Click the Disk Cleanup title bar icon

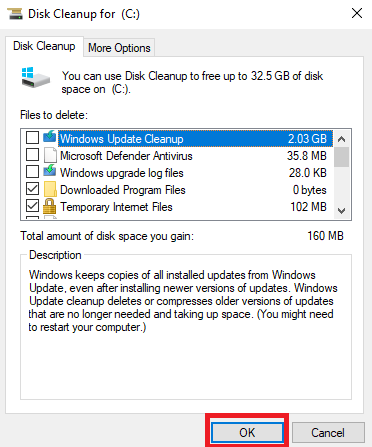pos(15,14)
